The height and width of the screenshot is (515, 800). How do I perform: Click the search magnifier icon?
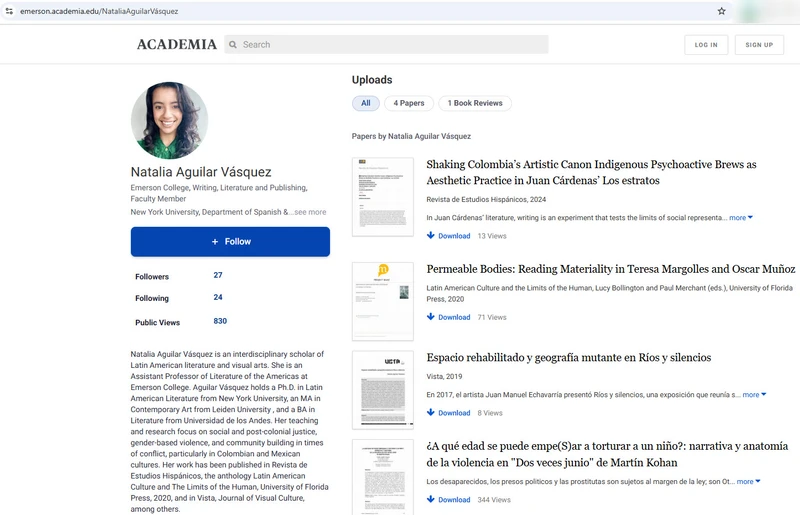coord(233,45)
